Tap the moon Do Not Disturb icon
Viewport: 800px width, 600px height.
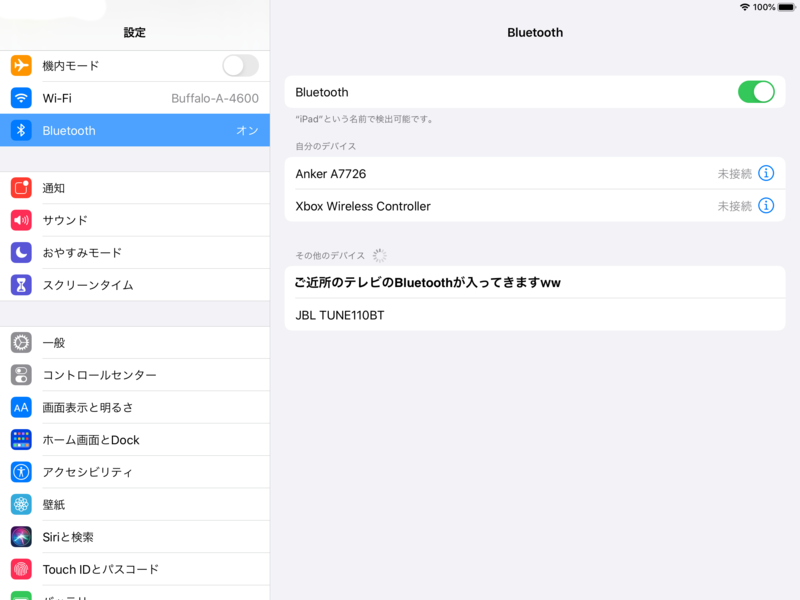(x=21, y=253)
